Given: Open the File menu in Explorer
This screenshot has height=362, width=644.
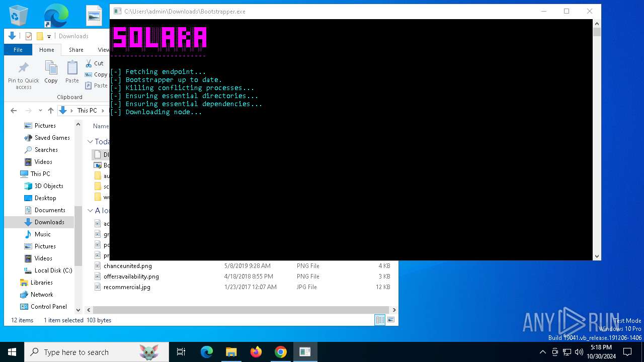Looking at the screenshot, I should point(18,50).
